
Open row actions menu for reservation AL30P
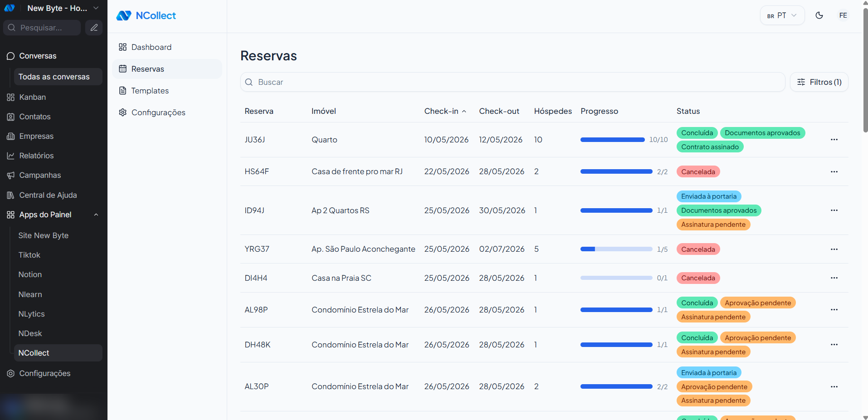pyautogui.click(x=834, y=387)
